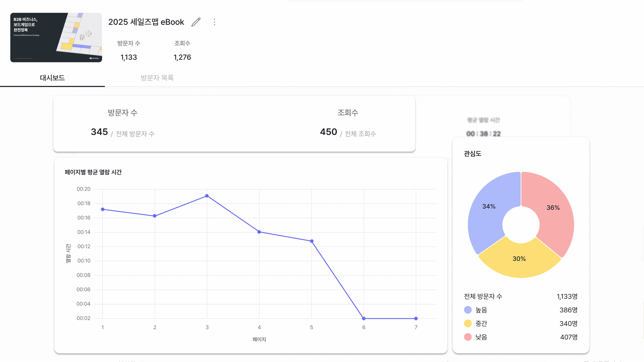The width and height of the screenshot is (644, 362).
Task: Click the page 3 peak data point
Action: (207, 196)
